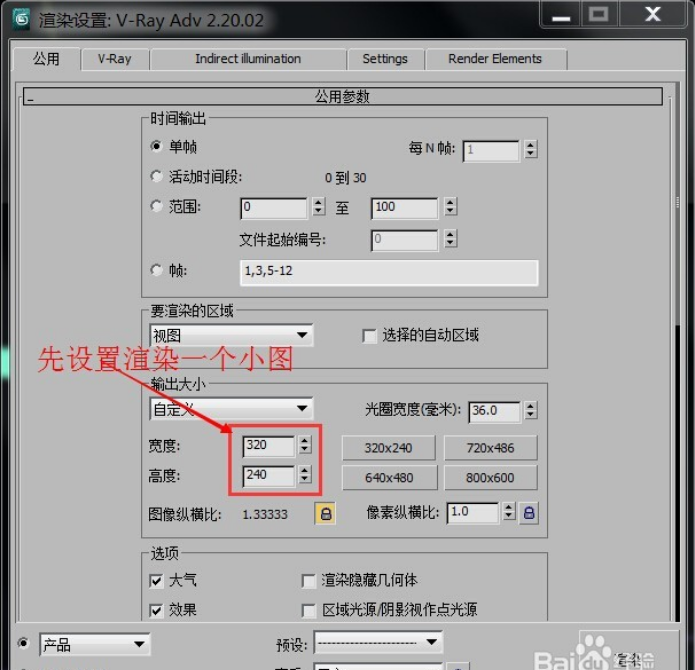Adjust the range end spinner
This screenshot has width=695, height=670.
[x=450, y=206]
